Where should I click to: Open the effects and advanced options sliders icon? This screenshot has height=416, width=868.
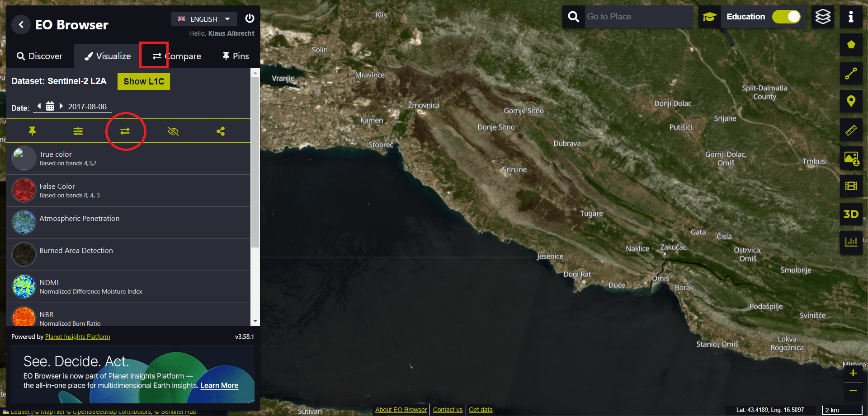tap(78, 131)
